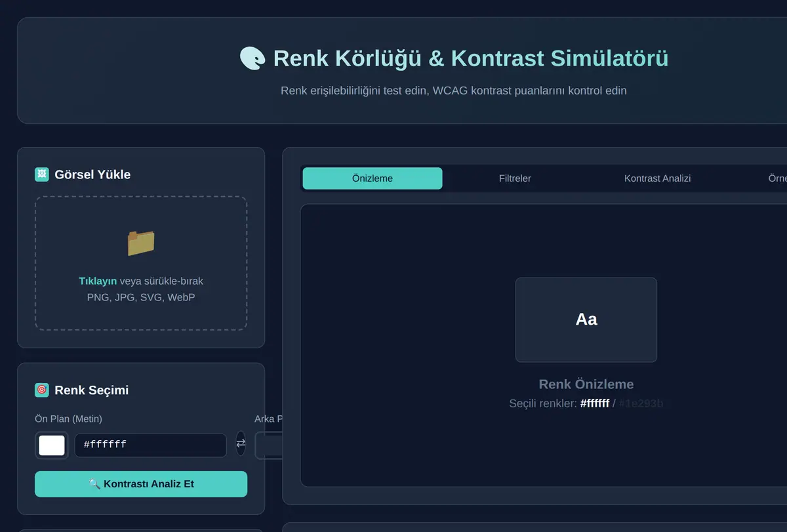Click the Aa preview box
This screenshot has height=532, width=787.
[x=586, y=320]
